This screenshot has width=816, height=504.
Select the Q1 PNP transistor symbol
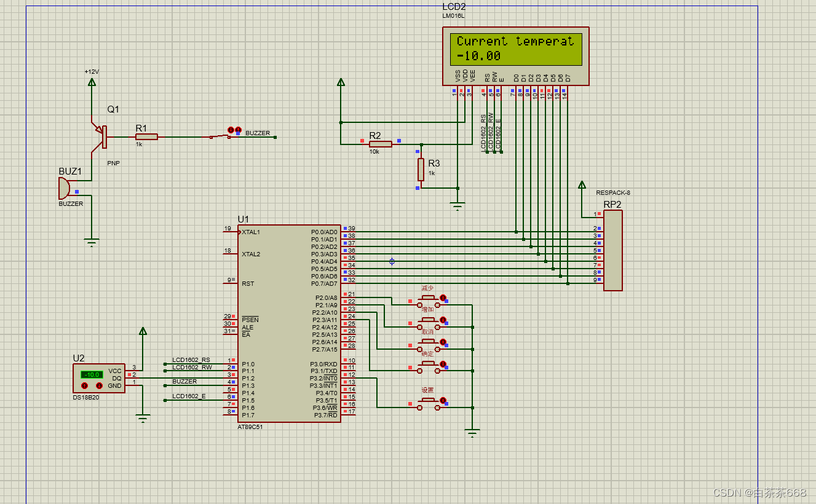click(x=101, y=137)
